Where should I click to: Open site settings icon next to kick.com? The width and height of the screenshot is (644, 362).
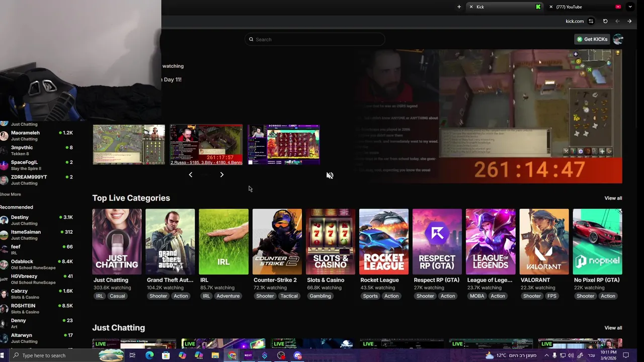(591, 21)
